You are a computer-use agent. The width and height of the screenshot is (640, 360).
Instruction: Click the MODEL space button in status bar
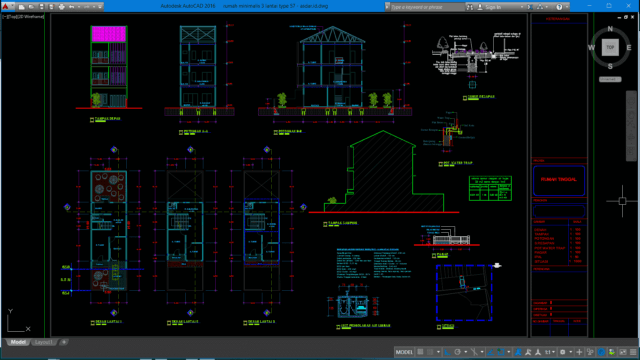(x=404, y=352)
